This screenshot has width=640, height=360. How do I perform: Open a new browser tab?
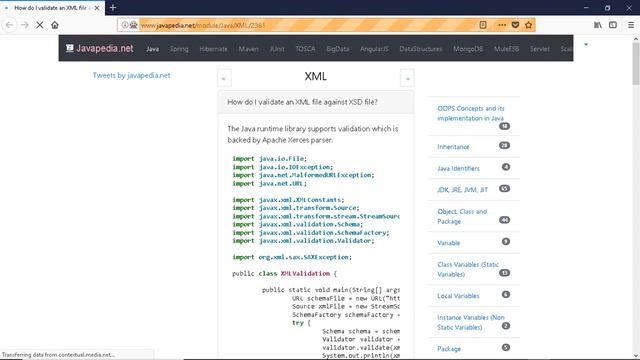point(113,8)
